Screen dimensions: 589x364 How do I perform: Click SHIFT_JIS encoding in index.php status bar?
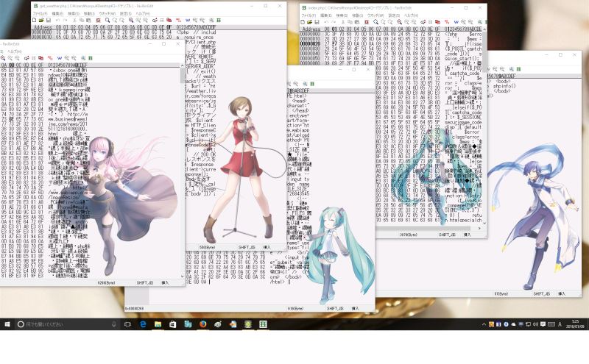447,235
